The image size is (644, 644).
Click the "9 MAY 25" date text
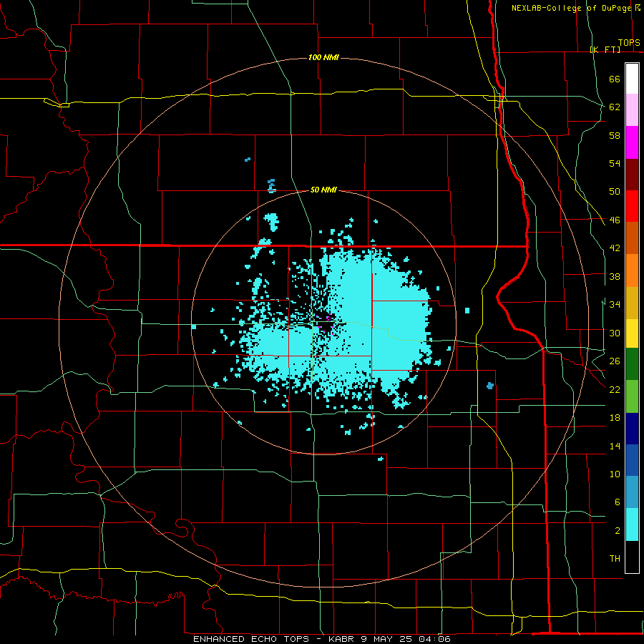coord(388,639)
